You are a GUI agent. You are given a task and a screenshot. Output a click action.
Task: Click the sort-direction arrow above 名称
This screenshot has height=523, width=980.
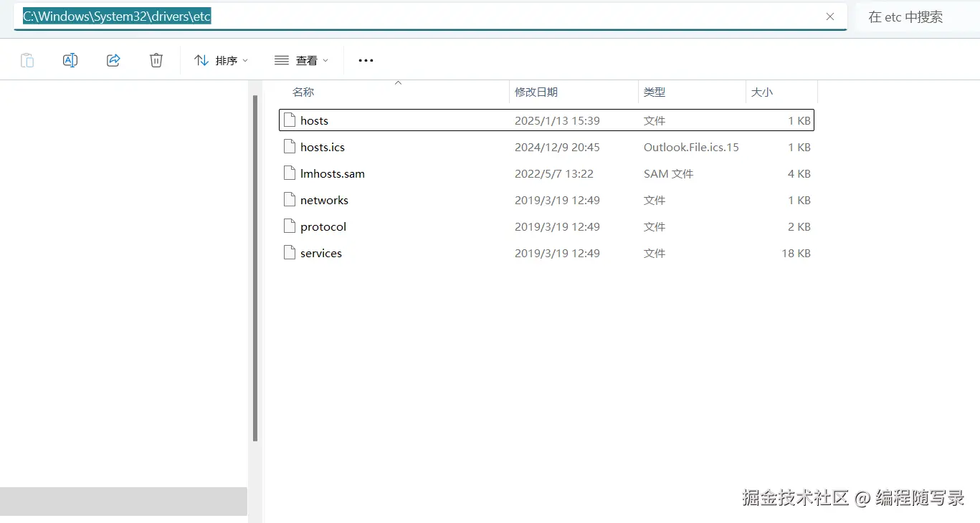399,83
